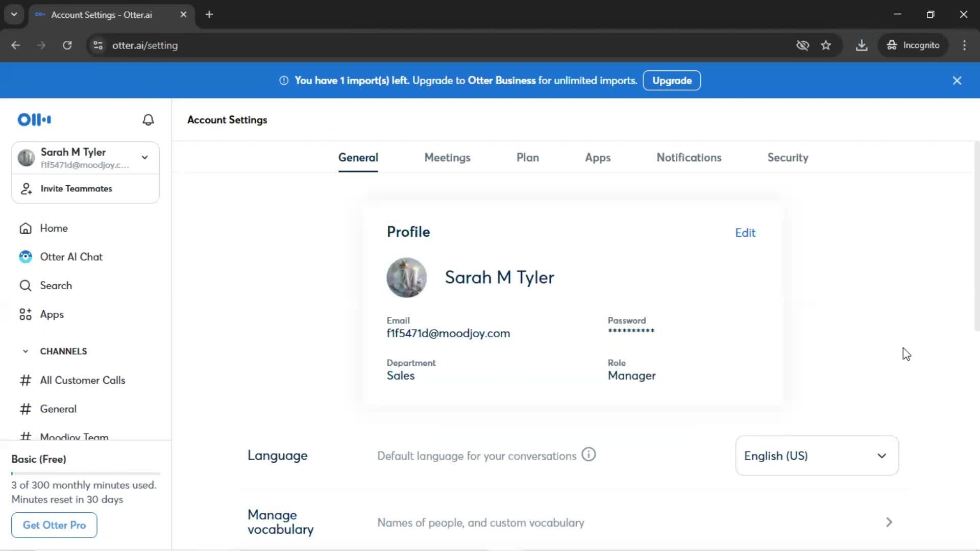The height and width of the screenshot is (551, 980).
Task: Open the English (US) language dropdown
Action: point(817,456)
